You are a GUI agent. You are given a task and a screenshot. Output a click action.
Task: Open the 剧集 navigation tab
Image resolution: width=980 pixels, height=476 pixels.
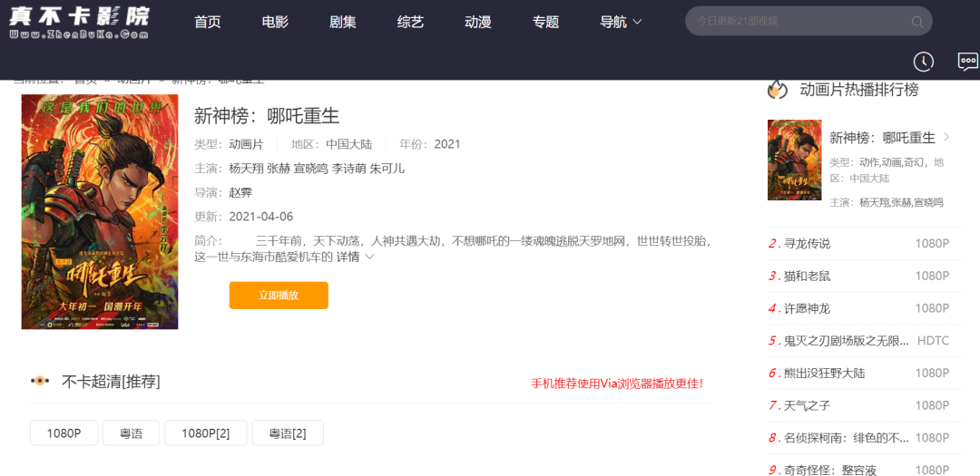pos(342,22)
